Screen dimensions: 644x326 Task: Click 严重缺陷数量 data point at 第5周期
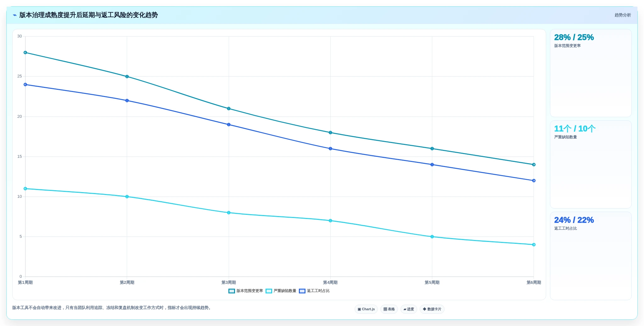pyautogui.click(x=432, y=237)
